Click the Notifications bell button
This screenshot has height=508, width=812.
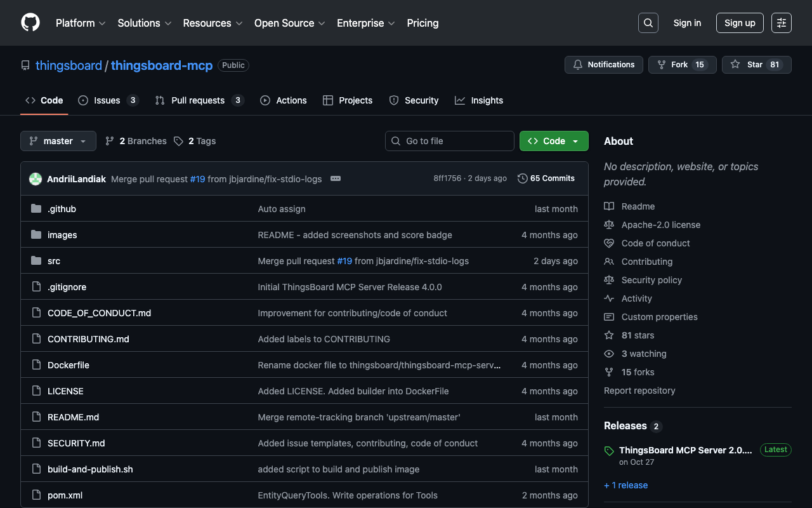(x=603, y=65)
